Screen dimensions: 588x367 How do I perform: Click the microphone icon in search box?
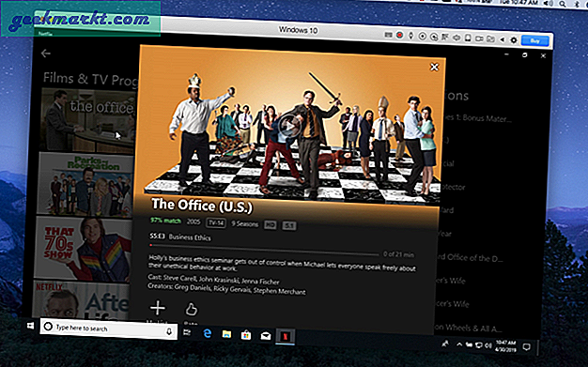click(x=169, y=331)
